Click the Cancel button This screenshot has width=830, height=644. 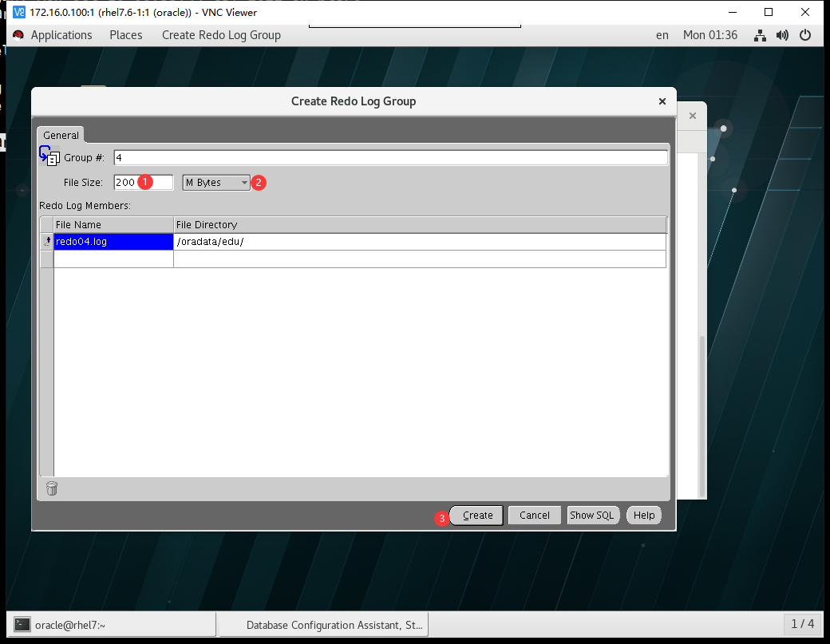535,516
